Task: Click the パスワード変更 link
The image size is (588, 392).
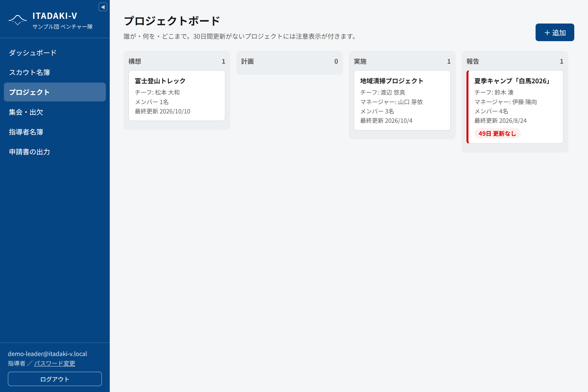Action: click(x=54, y=363)
